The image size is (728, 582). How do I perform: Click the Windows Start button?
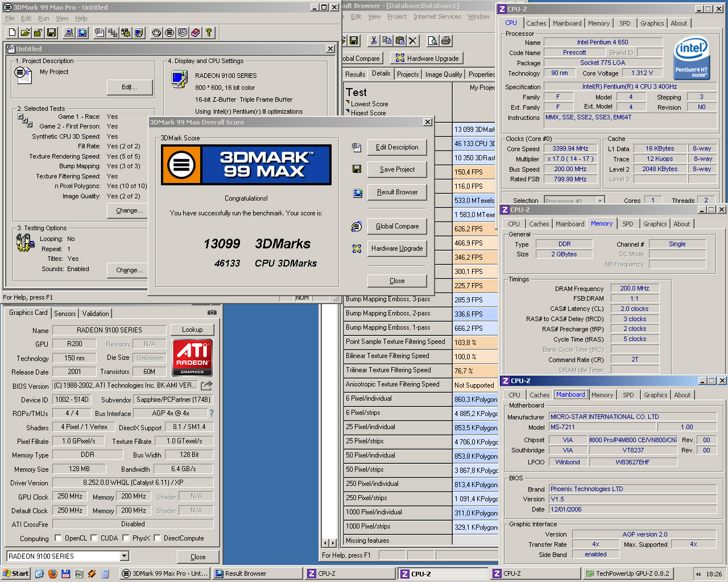(16, 573)
